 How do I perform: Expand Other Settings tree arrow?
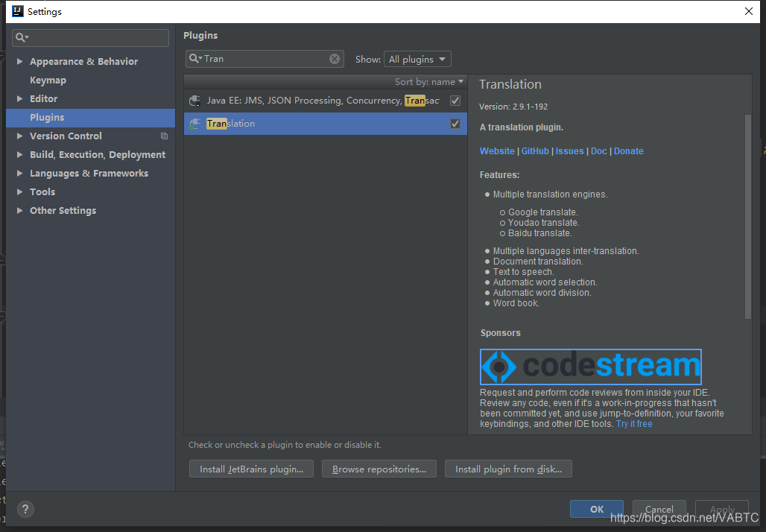pyautogui.click(x=19, y=210)
